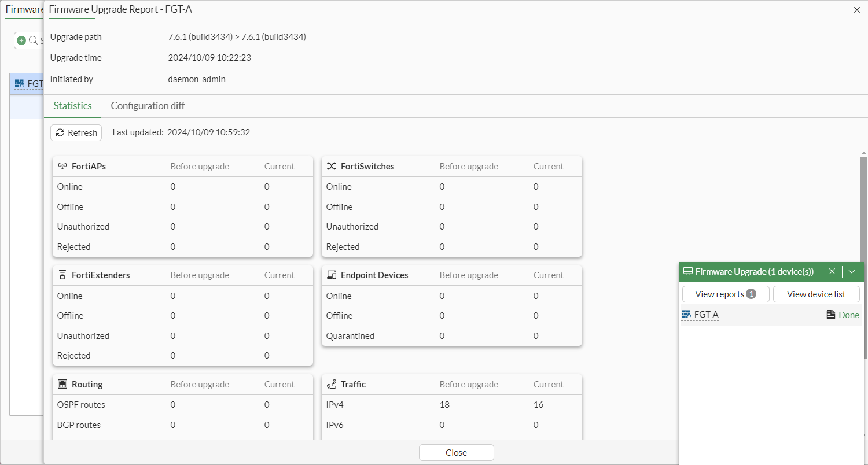The image size is (868, 465).
Task: Click the refresh arrows icon beside Refresh
Action: coord(61,132)
